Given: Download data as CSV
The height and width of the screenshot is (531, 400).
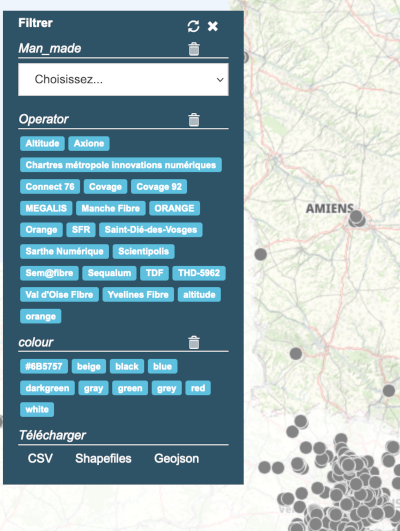Looking at the screenshot, I should [x=40, y=459].
